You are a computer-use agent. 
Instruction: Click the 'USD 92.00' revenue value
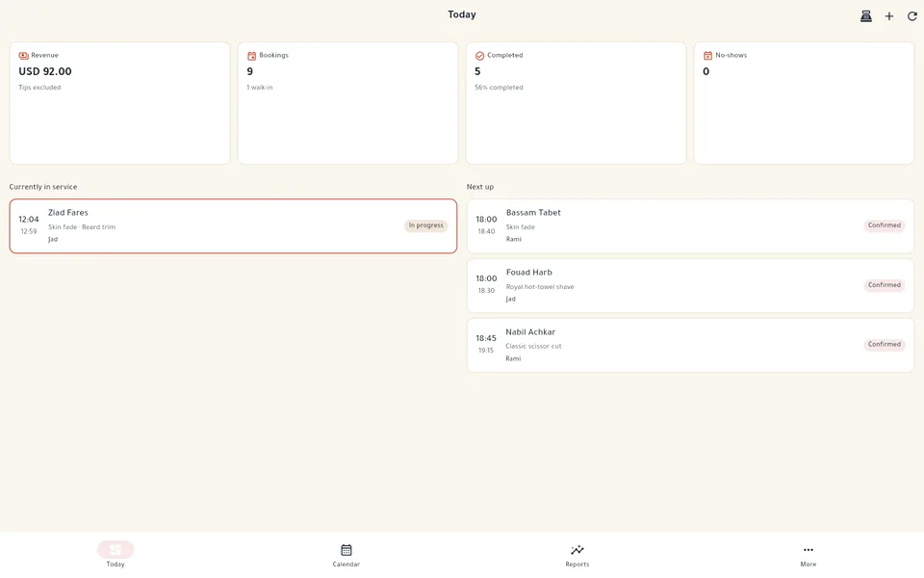pyautogui.click(x=45, y=71)
